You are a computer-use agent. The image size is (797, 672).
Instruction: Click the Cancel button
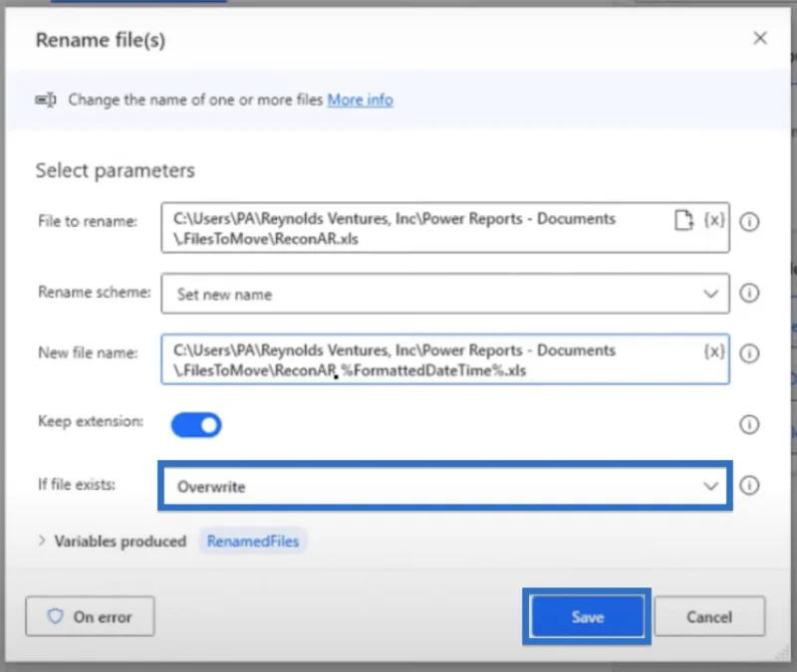(x=709, y=616)
